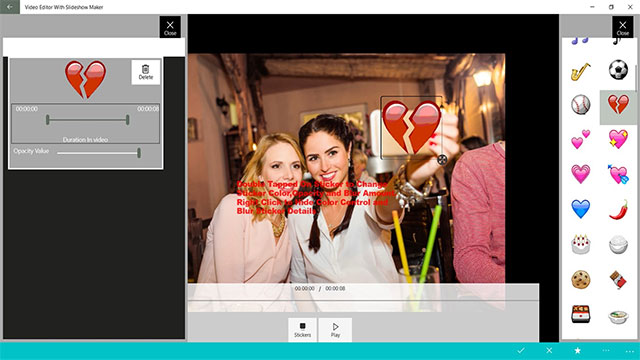Click the star favorite icon
This screenshot has height=360, width=640.
tap(578, 351)
